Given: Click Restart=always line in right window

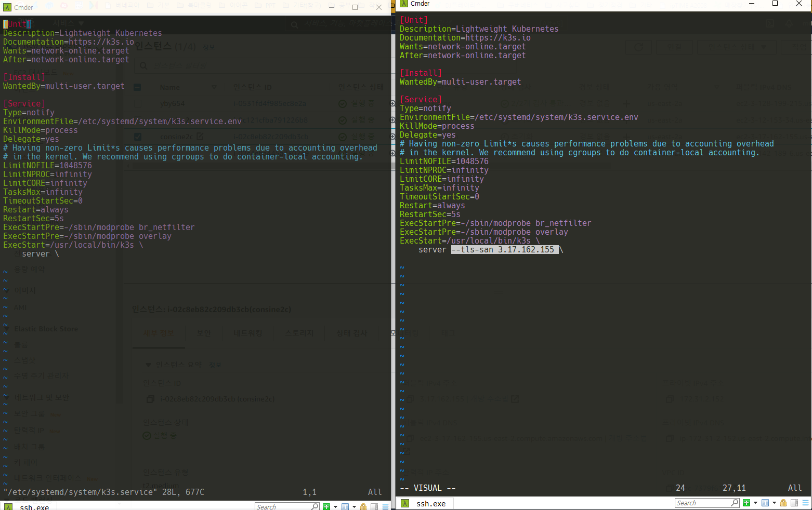Looking at the screenshot, I should (x=432, y=206).
